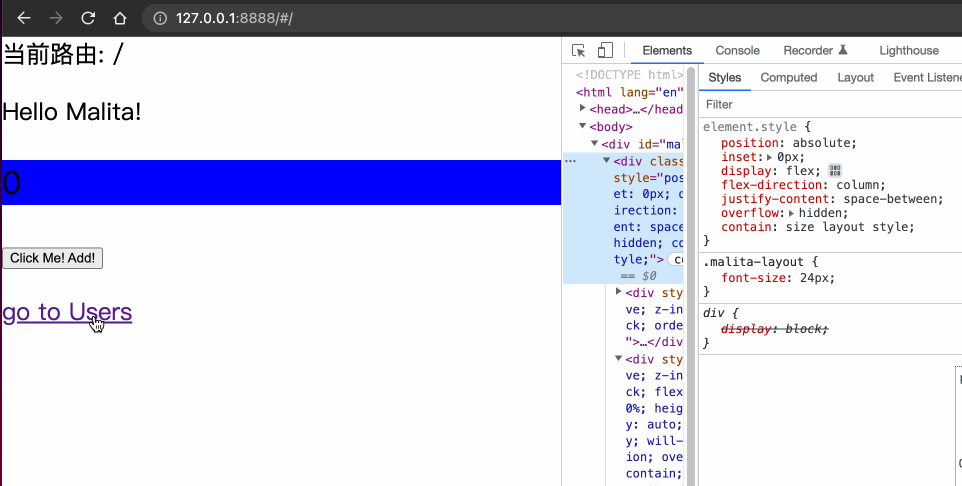
Task: Expand the head element in DOM tree
Action: (582, 109)
